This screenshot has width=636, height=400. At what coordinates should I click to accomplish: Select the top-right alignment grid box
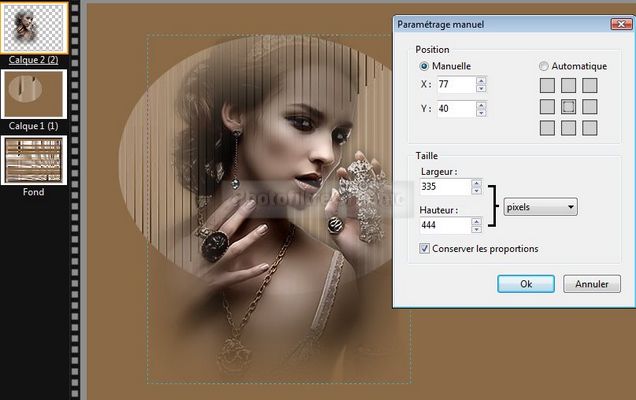pyautogui.click(x=589, y=86)
